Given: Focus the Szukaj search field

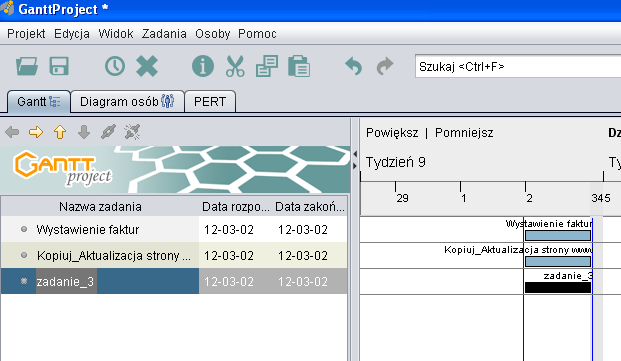Looking at the screenshot, I should (518, 66).
